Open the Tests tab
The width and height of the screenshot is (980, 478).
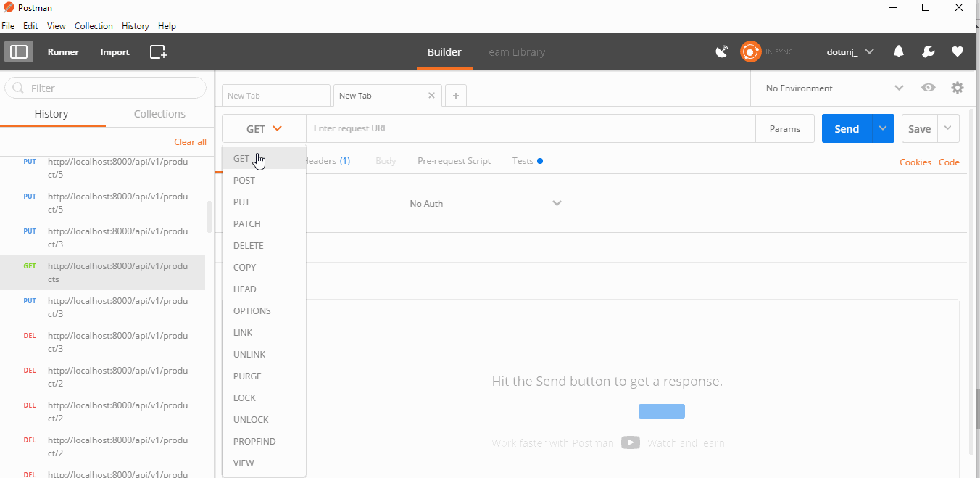pos(527,161)
